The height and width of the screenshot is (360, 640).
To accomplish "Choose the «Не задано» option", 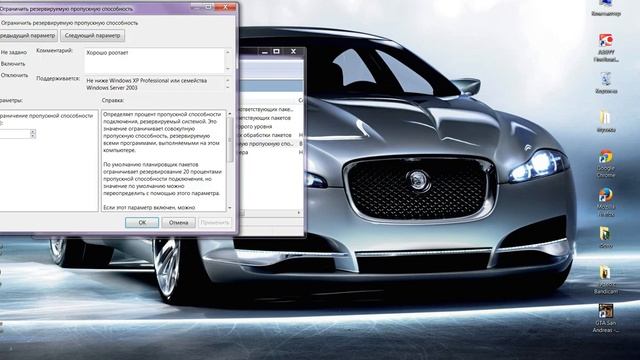I will [x=13, y=52].
